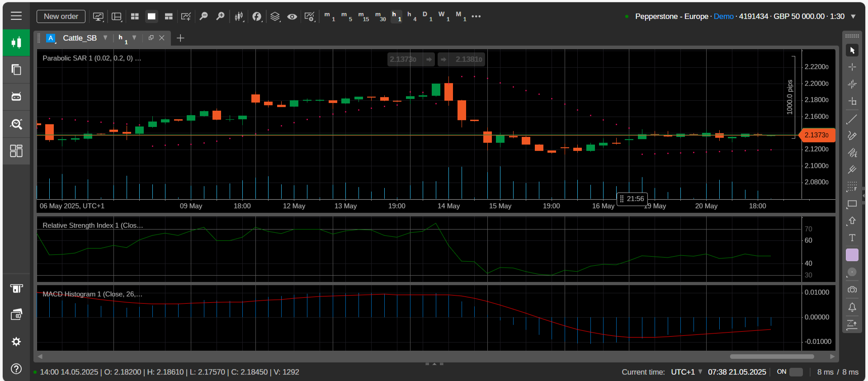Open chart type candlestick selector

239,17
